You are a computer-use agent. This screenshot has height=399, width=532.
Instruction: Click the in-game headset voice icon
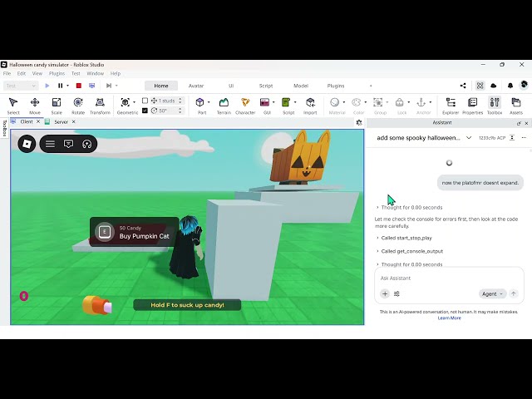click(86, 144)
